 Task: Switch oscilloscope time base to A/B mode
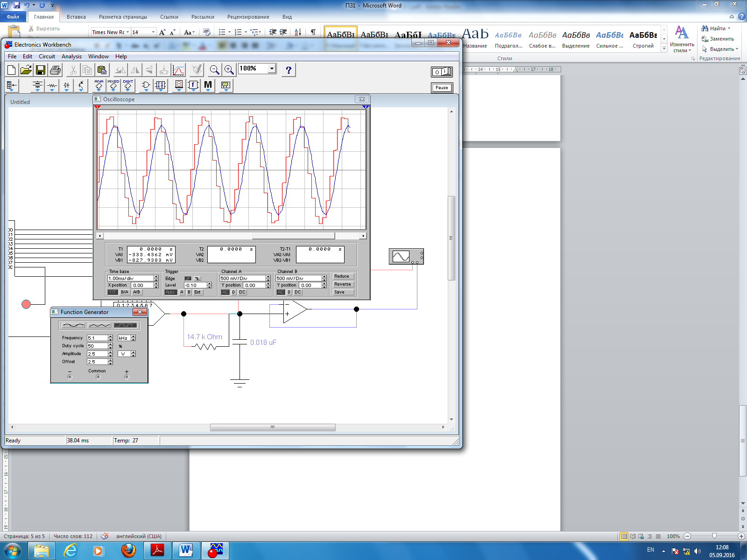pos(136,292)
